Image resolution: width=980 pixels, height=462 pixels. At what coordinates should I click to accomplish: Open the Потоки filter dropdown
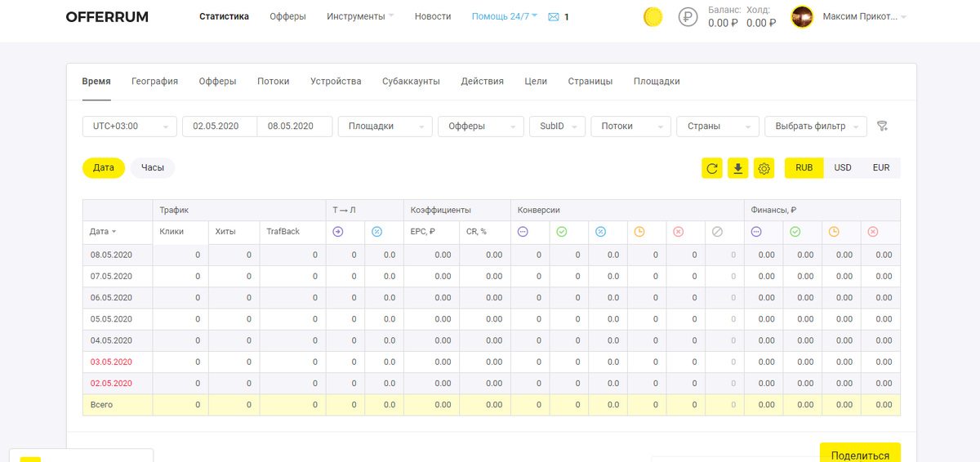631,127
